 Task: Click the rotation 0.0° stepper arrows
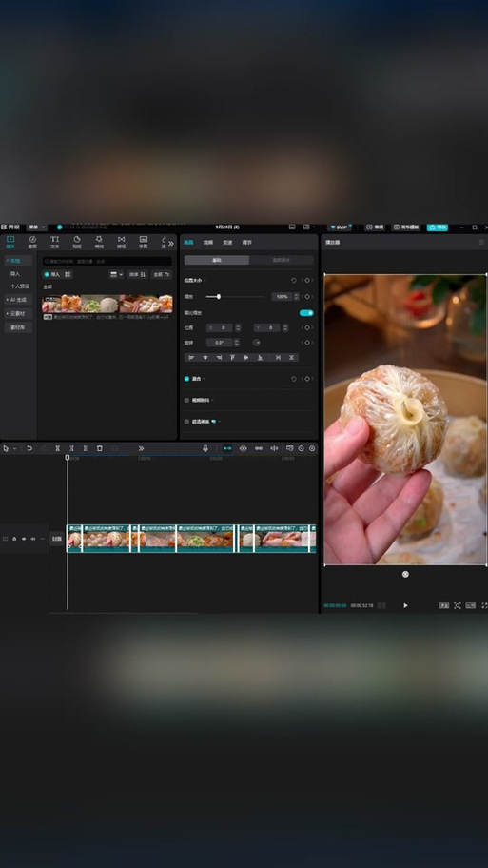(x=236, y=343)
